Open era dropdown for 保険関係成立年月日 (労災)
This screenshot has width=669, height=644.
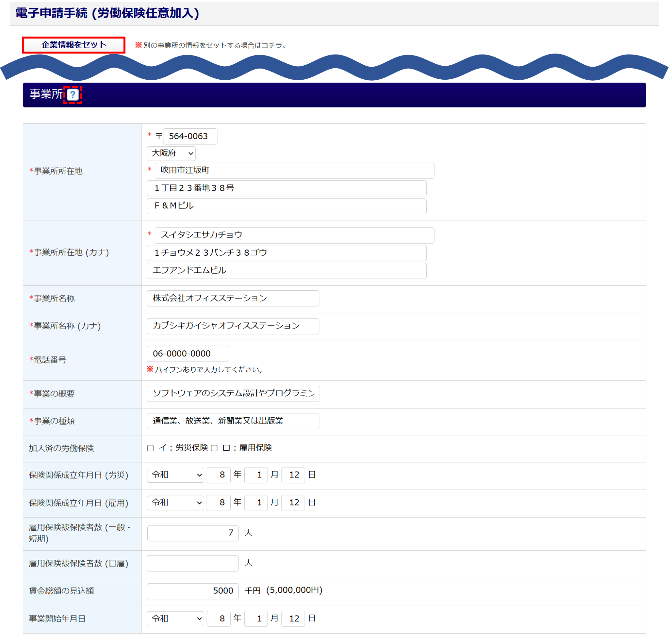175,475
